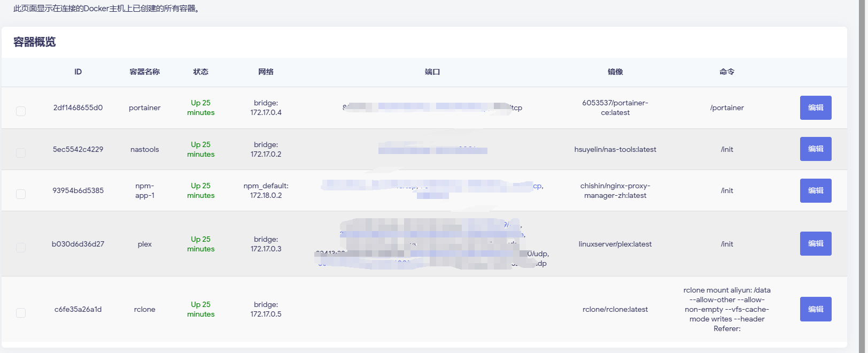Click the 镜像 column header
The height and width of the screenshot is (353, 868).
coord(615,72)
